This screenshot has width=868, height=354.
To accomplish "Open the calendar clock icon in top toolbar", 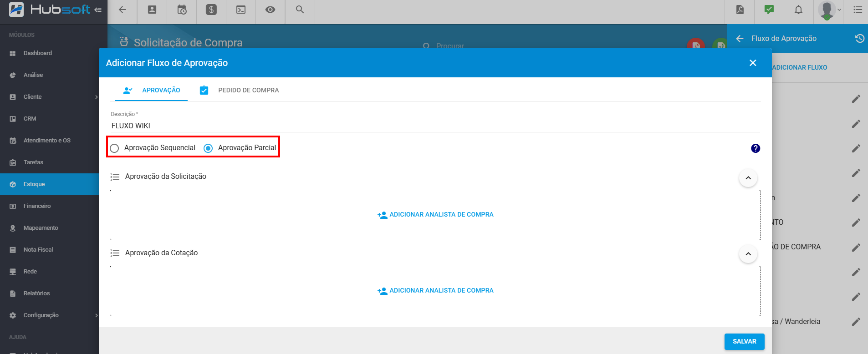I will point(182,10).
